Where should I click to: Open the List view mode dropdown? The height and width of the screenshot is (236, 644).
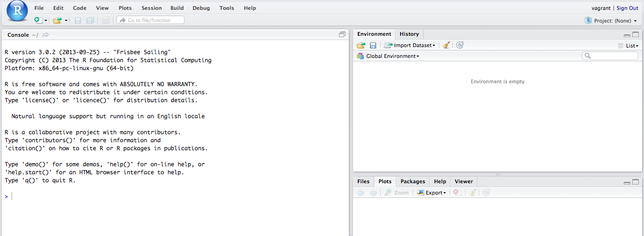[628, 46]
